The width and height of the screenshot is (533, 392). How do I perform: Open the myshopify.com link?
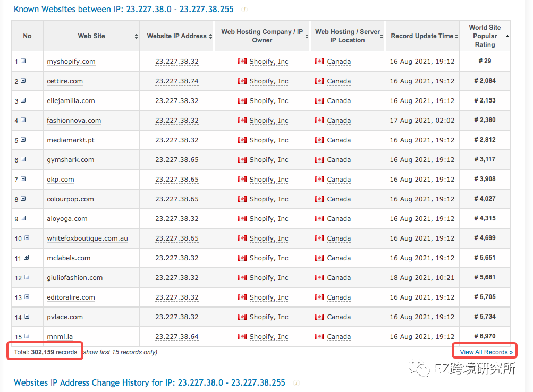coord(71,62)
